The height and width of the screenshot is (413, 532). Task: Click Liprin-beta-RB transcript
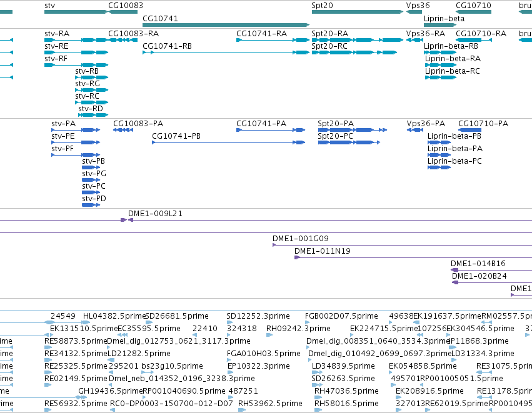440,52
